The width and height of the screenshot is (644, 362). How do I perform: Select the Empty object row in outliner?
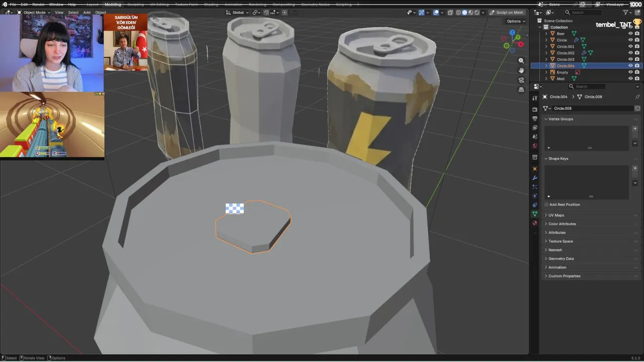tap(585, 72)
